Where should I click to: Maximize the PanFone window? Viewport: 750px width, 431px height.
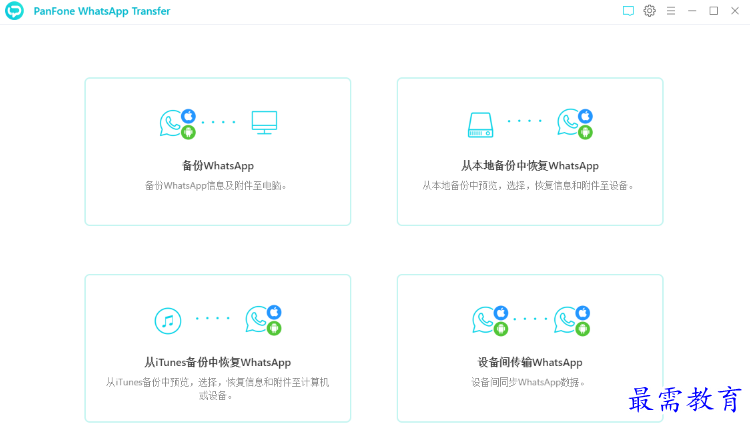(713, 11)
